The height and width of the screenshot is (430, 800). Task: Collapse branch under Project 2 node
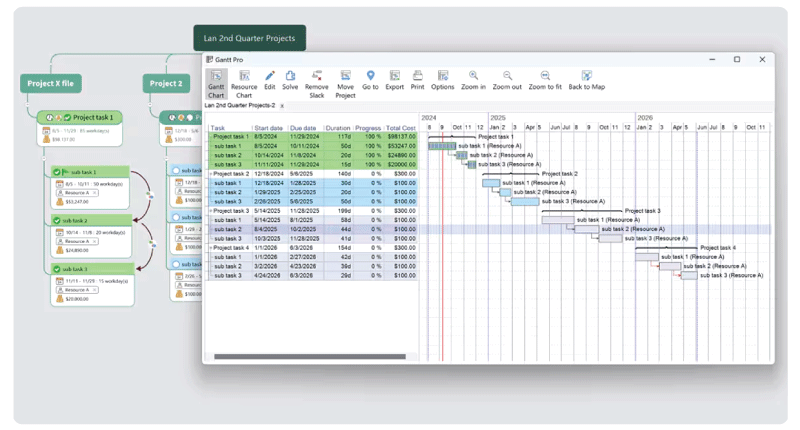[x=150, y=104]
